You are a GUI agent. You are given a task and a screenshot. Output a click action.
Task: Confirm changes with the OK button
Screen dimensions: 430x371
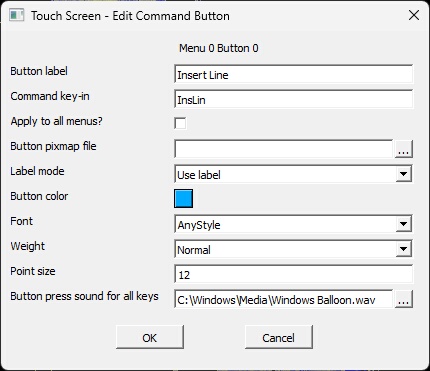pyautogui.click(x=150, y=337)
